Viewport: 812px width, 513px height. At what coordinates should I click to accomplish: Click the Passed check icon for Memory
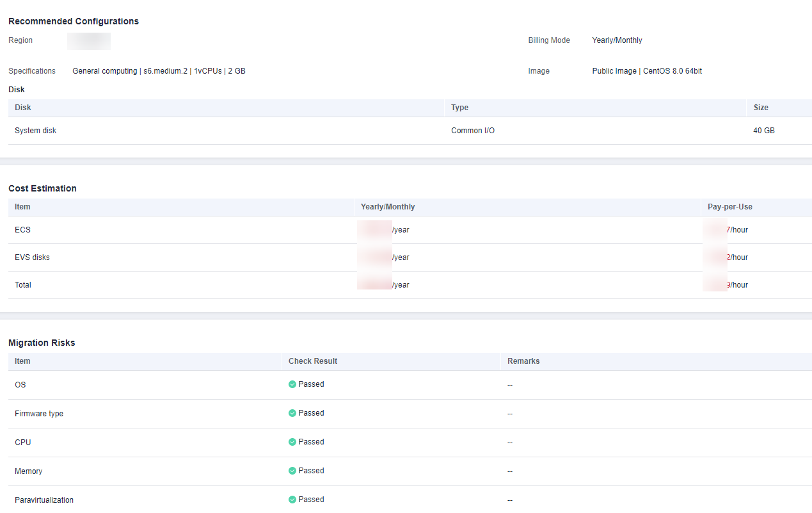(292, 471)
